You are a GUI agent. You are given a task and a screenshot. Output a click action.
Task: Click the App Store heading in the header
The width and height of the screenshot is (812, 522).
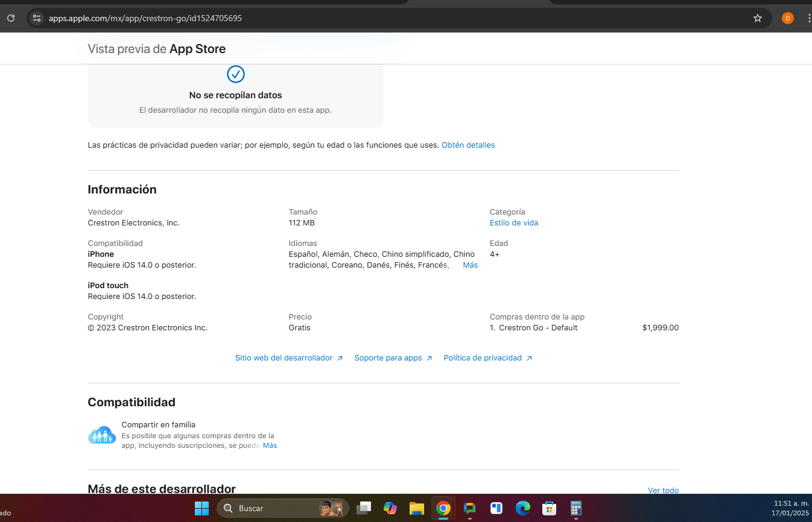click(198, 49)
